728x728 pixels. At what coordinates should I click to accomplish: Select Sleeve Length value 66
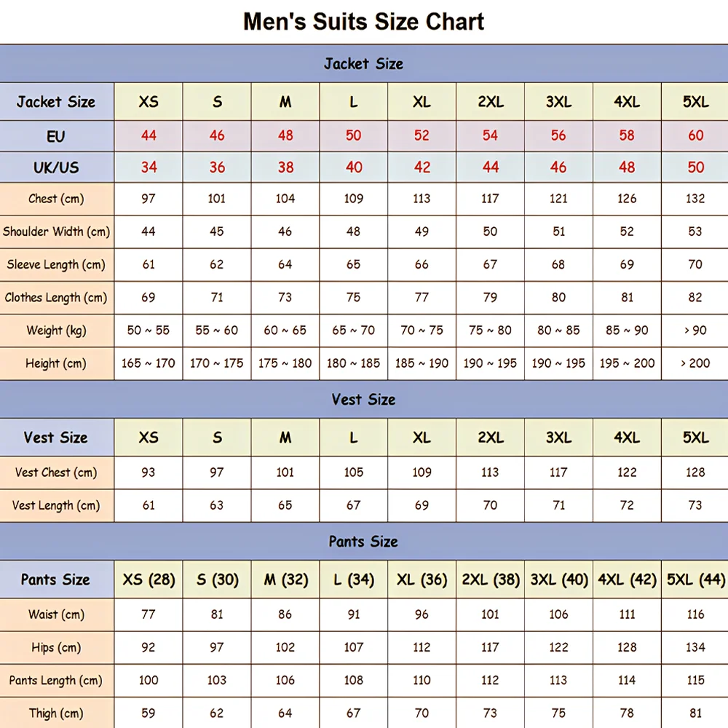(422, 264)
